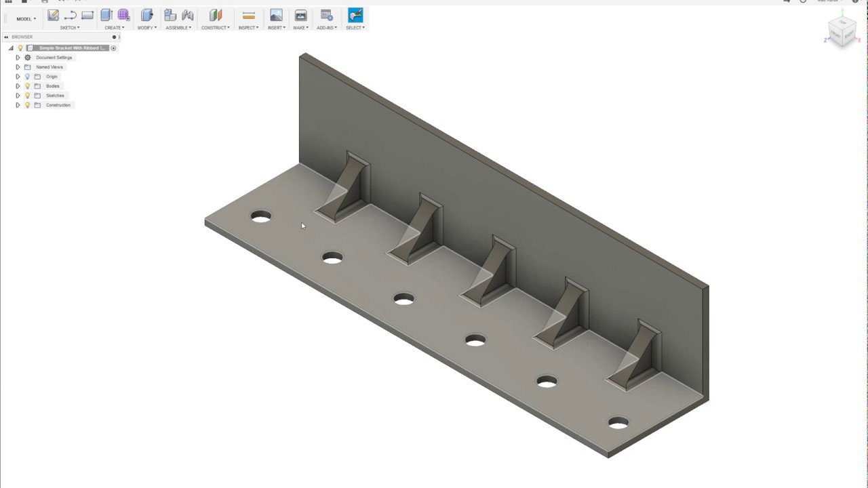Open the MODIFY menu
Screen dimensions: 868x488
147,28
